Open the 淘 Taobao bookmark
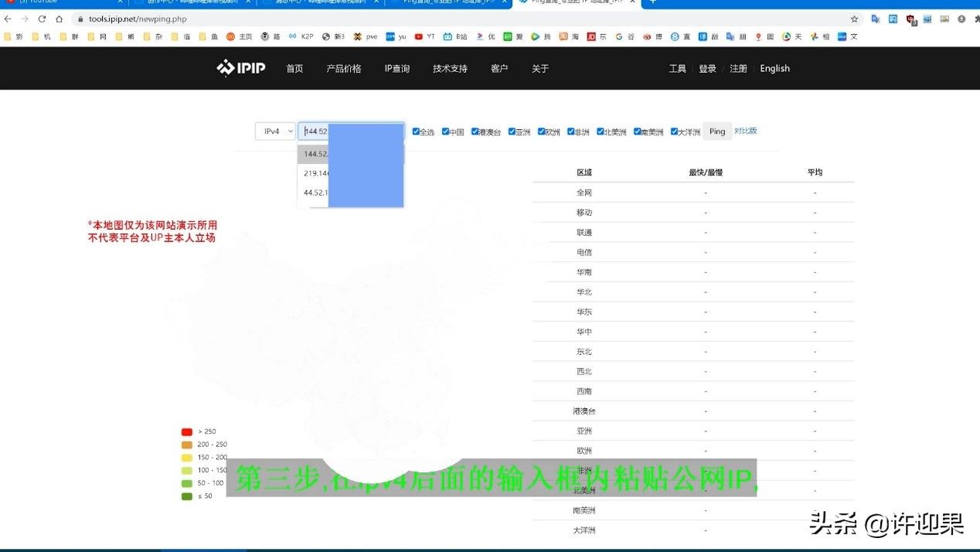The height and width of the screenshot is (552, 980). [569, 36]
